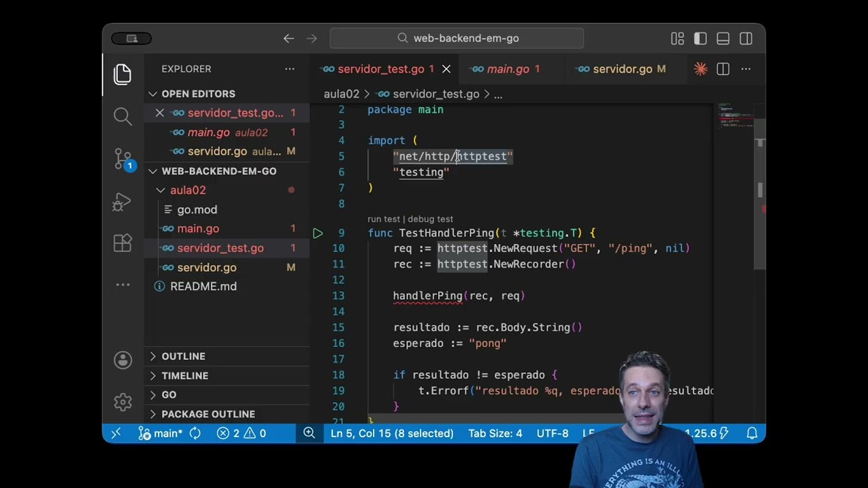The height and width of the screenshot is (488, 868).
Task: Open servidor.go under aula02 folder
Action: (227, 267)
